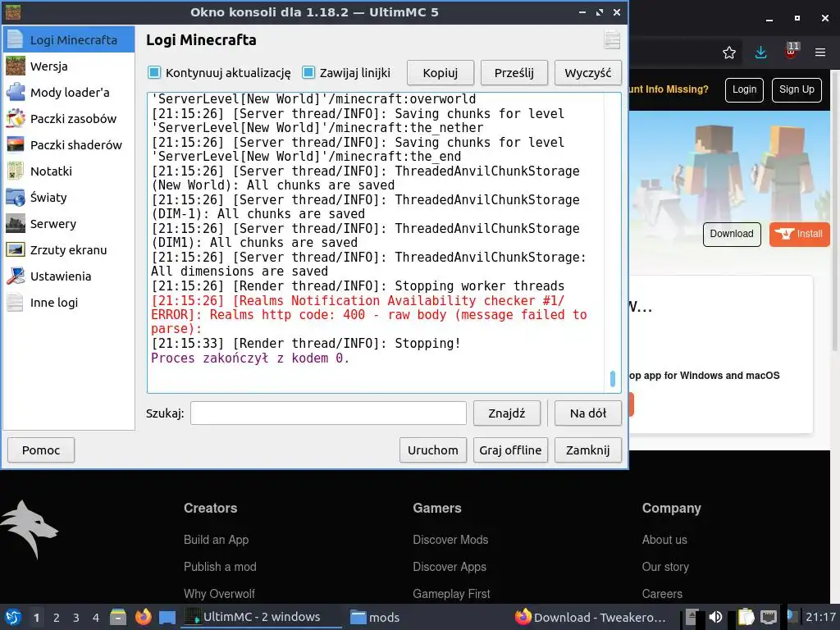Switch to Download - Tweakeroo Firefox task
The width and height of the screenshot is (840, 630).
(591, 617)
